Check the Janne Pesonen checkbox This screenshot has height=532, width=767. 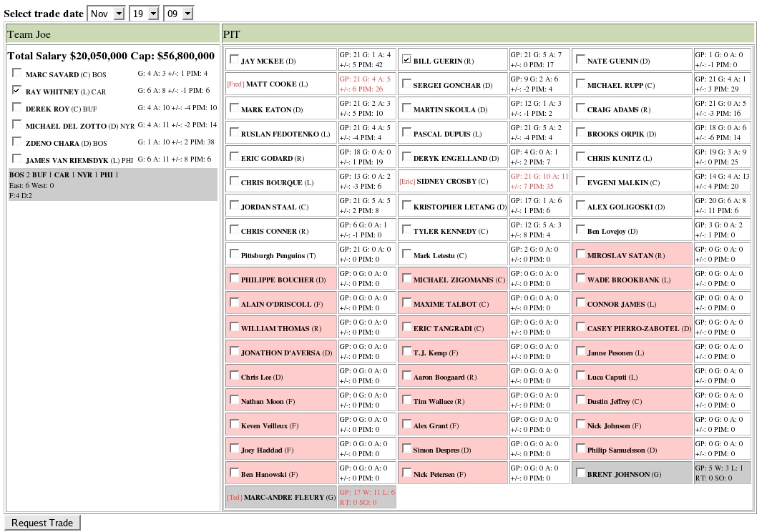[x=581, y=351]
